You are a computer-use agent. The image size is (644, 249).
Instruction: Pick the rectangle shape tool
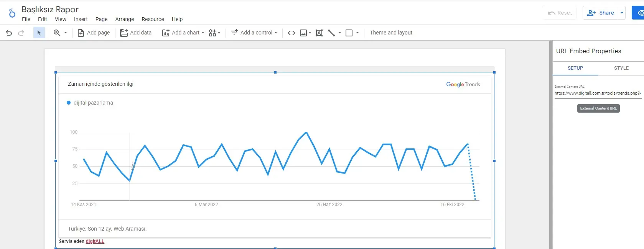[349, 33]
